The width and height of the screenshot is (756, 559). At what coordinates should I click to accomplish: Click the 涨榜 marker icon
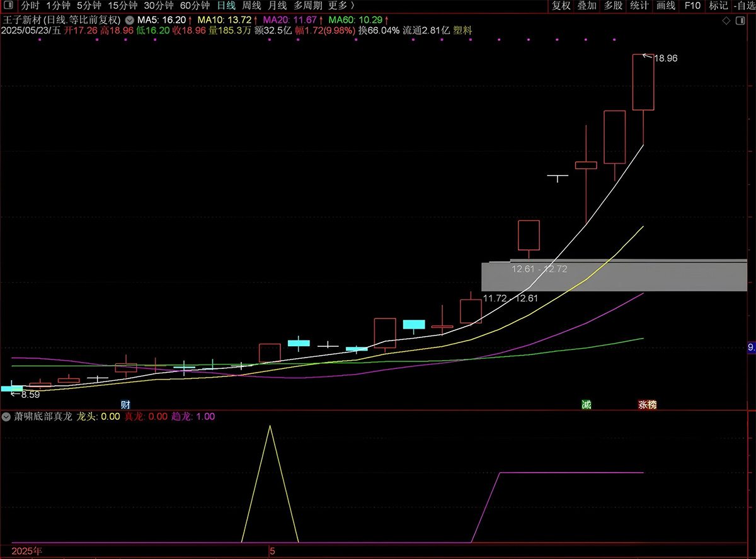pos(648,405)
